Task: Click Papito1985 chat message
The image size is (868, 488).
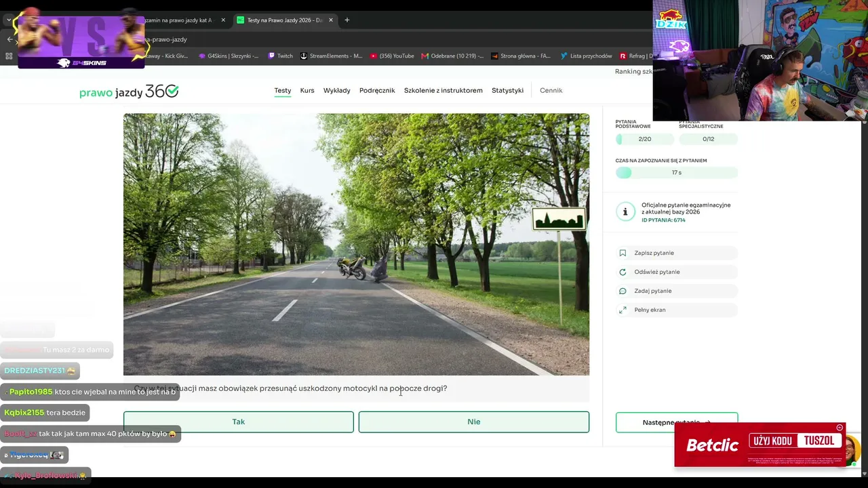Action: click(90, 392)
